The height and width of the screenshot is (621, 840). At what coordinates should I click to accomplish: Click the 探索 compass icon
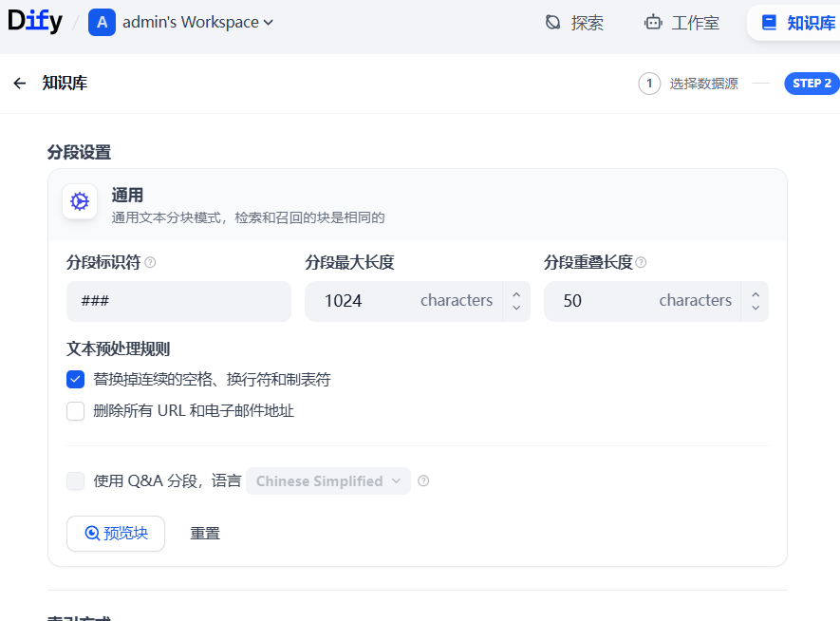[x=553, y=22]
